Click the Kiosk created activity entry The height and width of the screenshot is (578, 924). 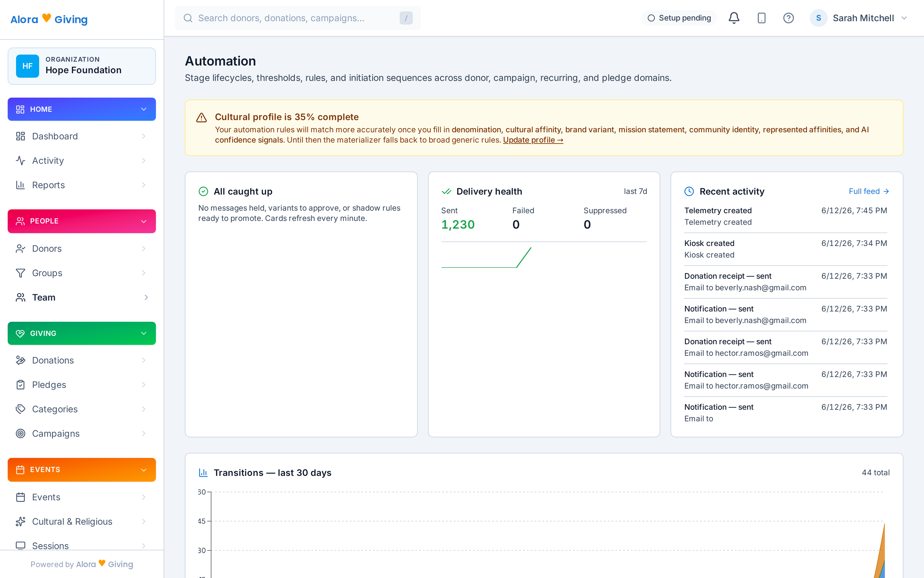785,249
